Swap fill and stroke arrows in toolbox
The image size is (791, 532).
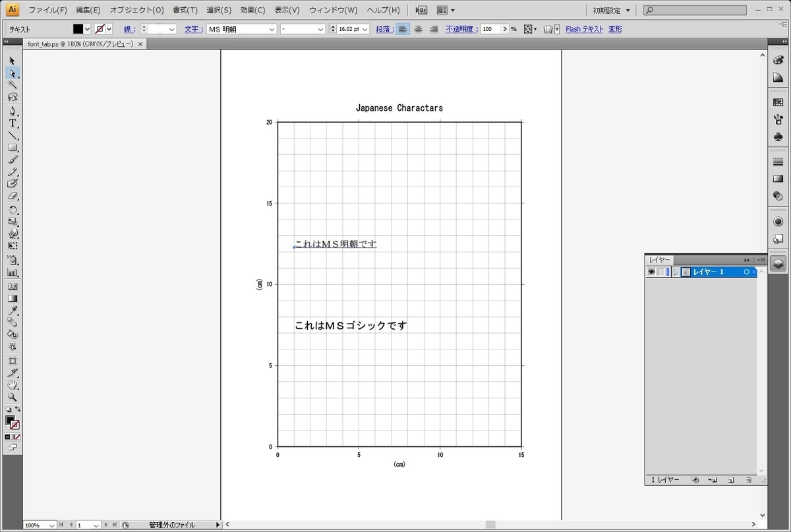[x=18, y=409]
